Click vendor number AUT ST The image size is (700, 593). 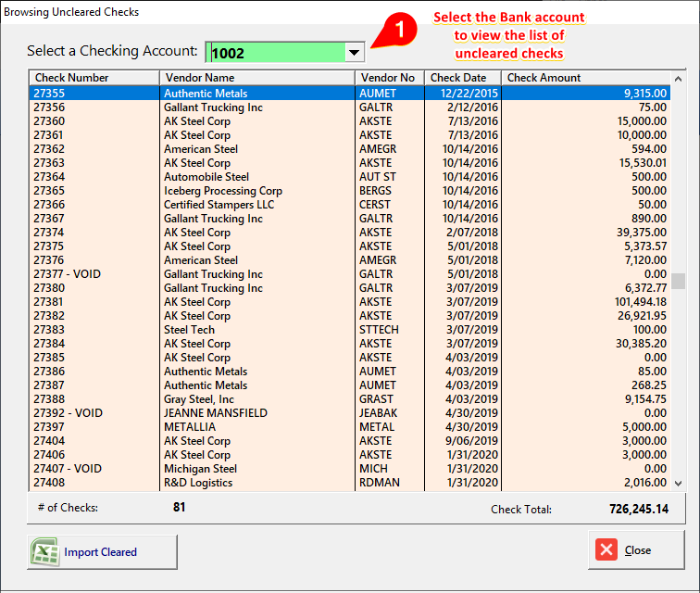(x=378, y=177)
